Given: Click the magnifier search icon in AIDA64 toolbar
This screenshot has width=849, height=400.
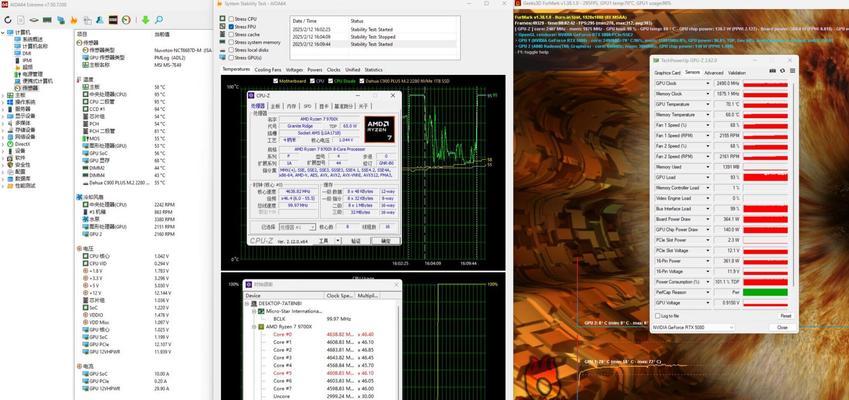Looking at the screenshot, I should [x=159, y=20].
